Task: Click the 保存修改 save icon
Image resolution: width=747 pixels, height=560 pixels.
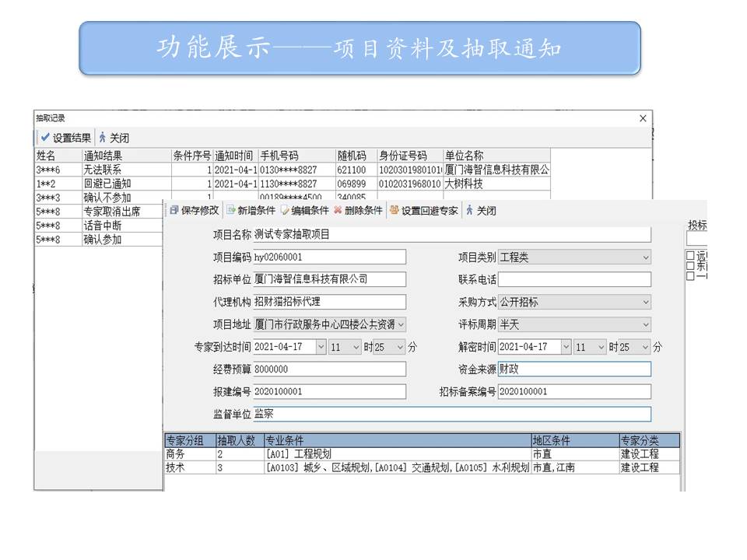Action: [174, 210]
